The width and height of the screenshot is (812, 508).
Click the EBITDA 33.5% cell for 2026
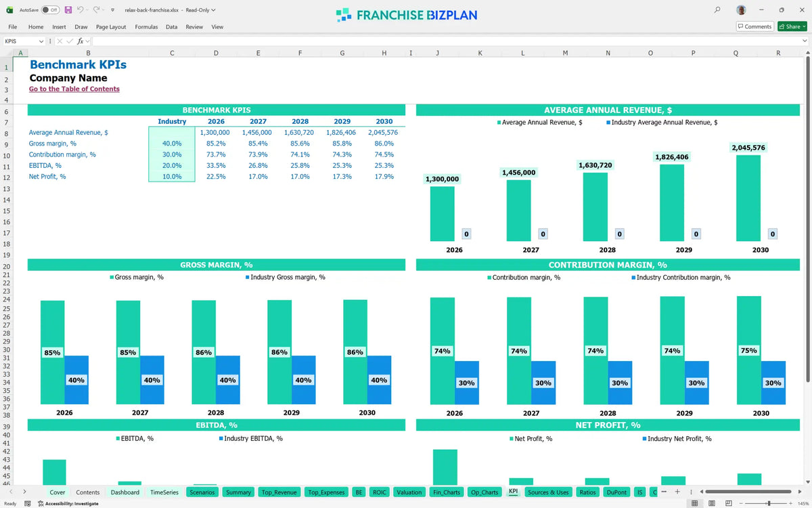(216, 165)
